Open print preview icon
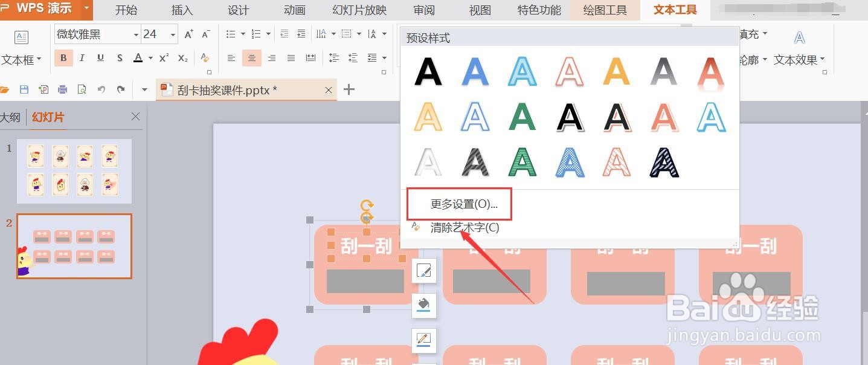Viewport: 868px width, 365px height. 82,89
